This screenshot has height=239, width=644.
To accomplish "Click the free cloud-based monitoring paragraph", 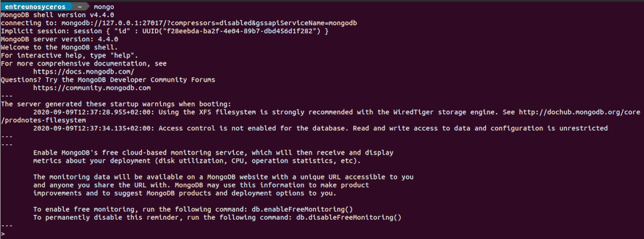I will (x=213, y=153).
